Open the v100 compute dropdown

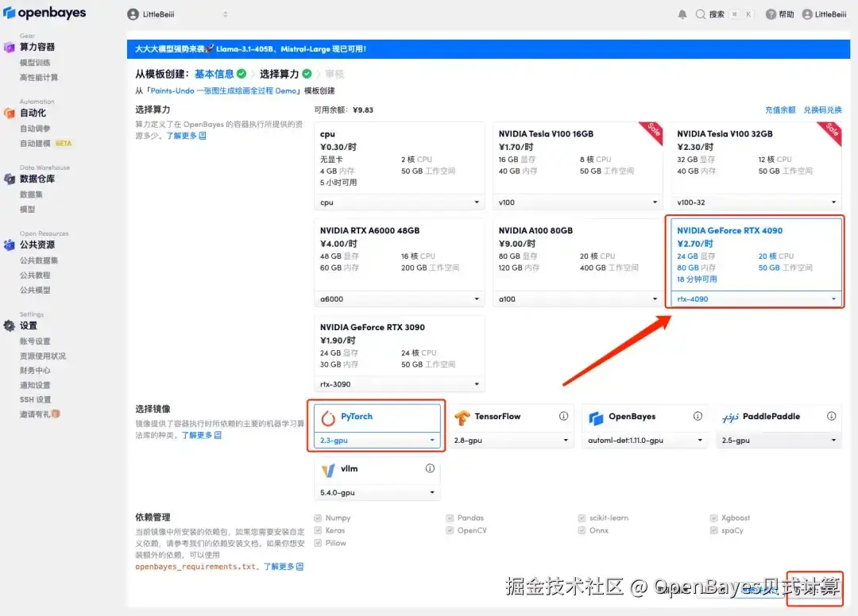click(578, 202)
